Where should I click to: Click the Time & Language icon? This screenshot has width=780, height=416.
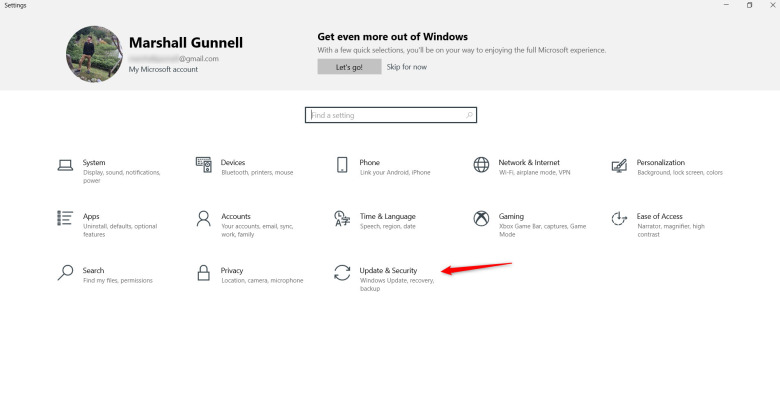point(342,218)
